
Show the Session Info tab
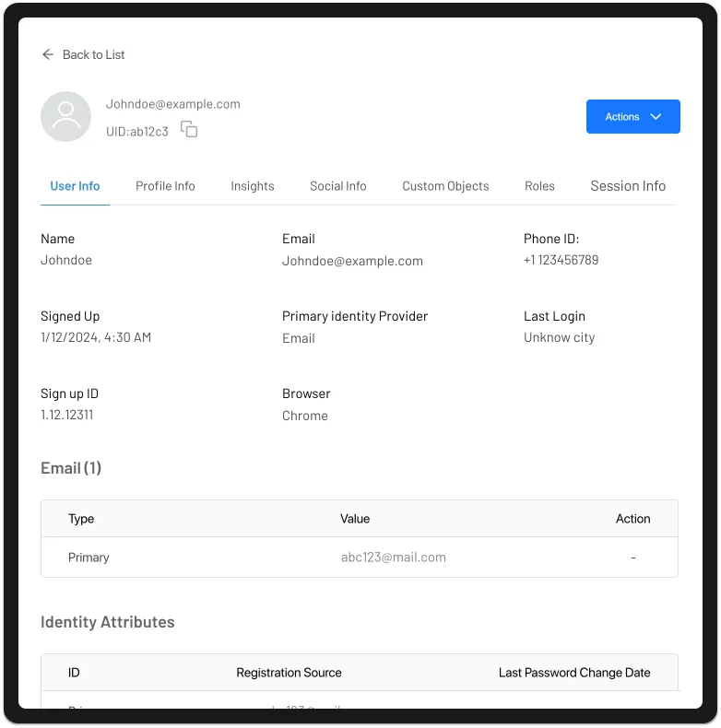[x=627, y=186]
